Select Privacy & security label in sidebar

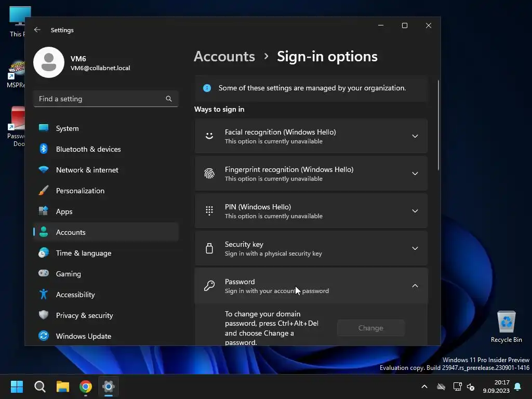coord(84,315)
